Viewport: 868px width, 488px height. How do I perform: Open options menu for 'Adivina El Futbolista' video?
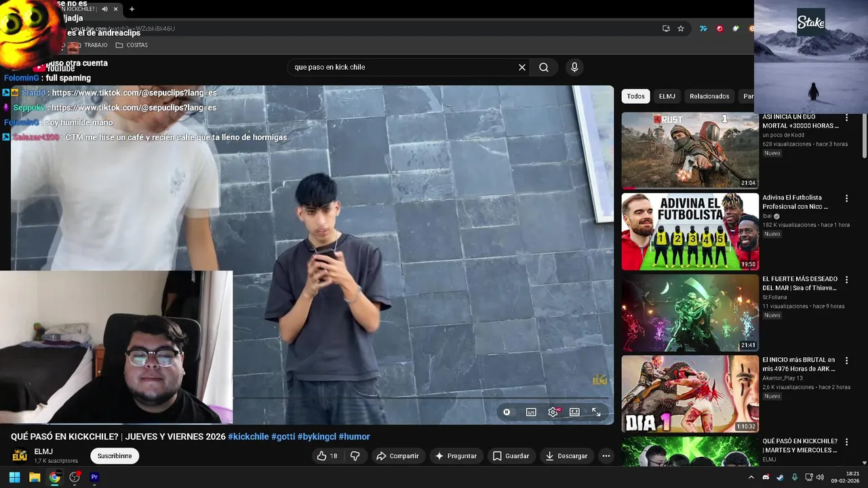(x=846, y=199)
